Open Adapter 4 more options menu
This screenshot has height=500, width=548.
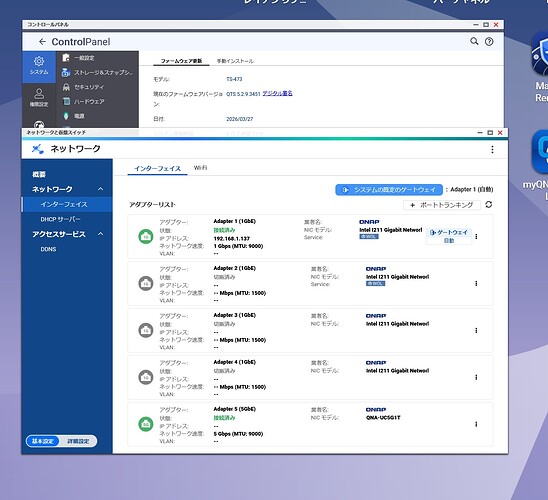[x=476, y=377]
